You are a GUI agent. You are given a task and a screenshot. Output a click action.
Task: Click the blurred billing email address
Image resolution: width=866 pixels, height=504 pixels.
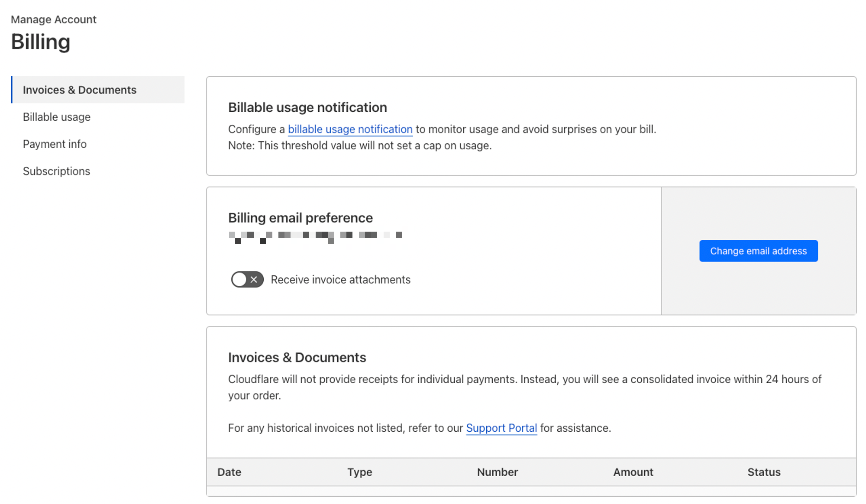click(x=316, y=237)
